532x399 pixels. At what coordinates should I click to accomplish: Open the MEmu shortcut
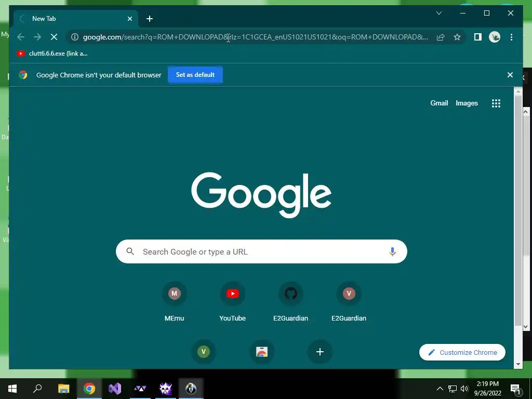(175, 302)
